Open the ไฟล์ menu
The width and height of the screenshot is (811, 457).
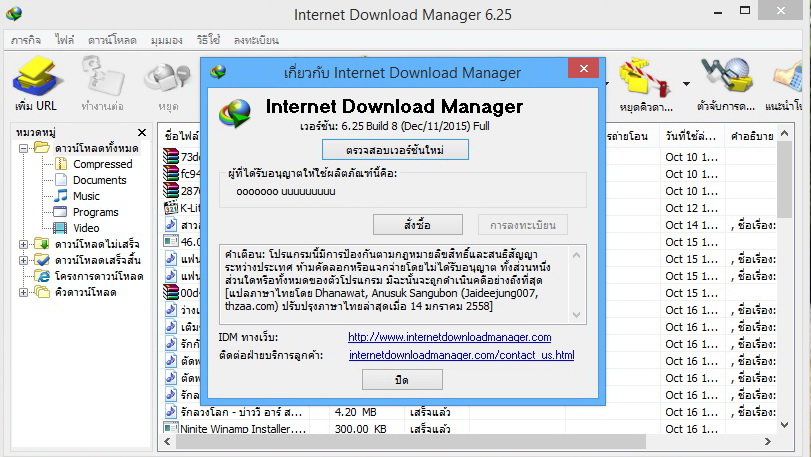tap(65, 40)
